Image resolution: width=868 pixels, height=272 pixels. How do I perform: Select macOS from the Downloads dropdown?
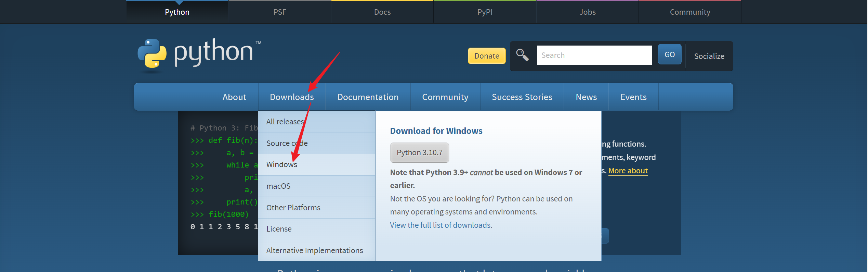278,186
